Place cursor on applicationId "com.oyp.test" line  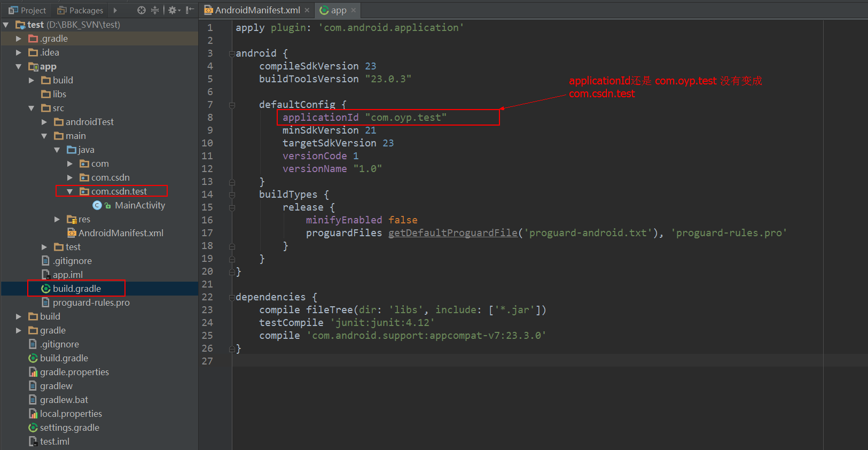click(364, 118)
